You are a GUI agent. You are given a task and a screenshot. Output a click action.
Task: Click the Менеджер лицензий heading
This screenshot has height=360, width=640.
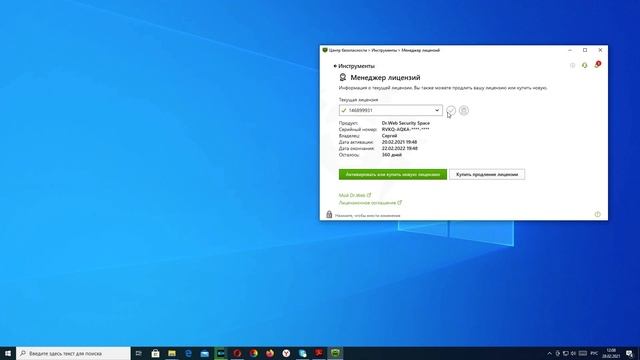pos(385,78)
